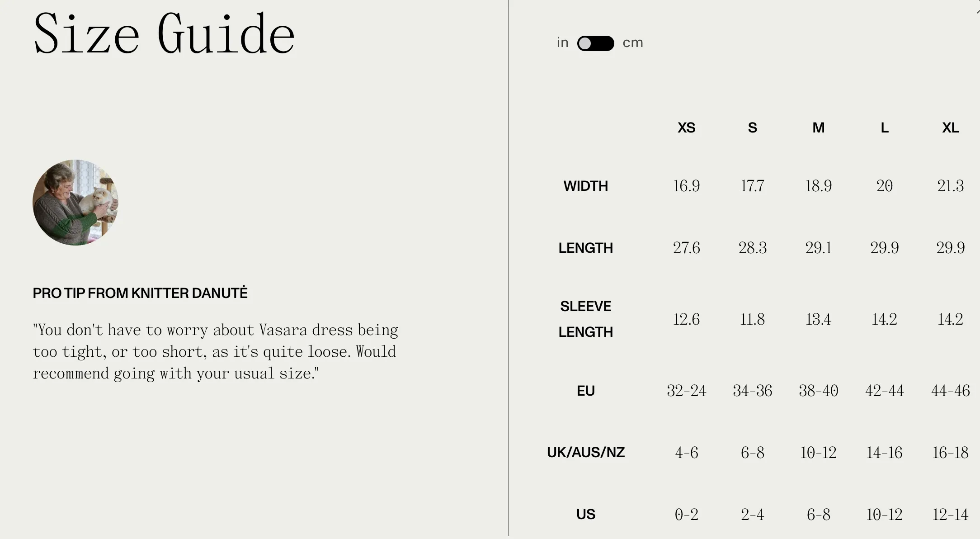Screen dimensions: 980x539
Task: Click the XS column header
Action: pos(686,128)
